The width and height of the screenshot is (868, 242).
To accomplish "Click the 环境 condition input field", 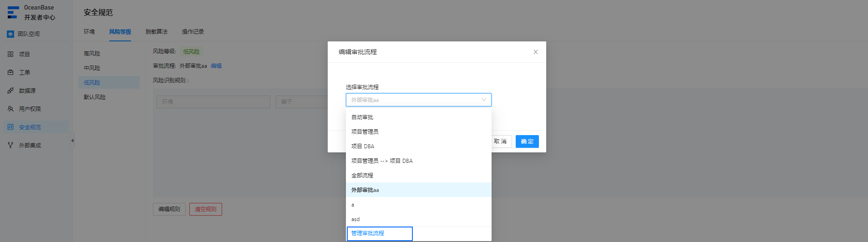I will tap(213, 101).
